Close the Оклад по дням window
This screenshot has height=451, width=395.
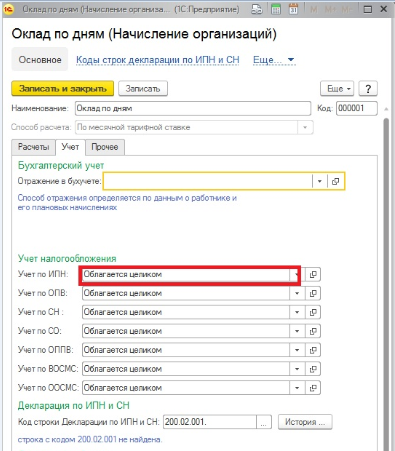click(x=384, y=9)
